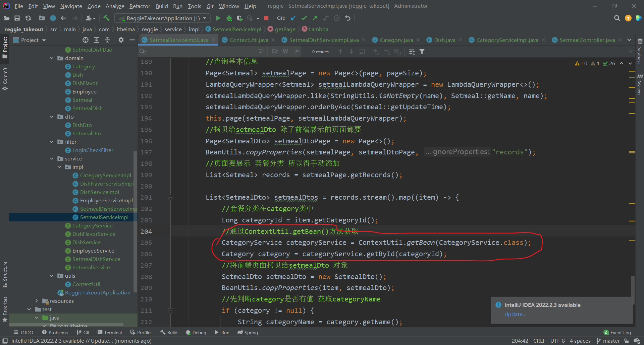Click the Debug bug icon in toolbar
644x345 pixels.
229,18
